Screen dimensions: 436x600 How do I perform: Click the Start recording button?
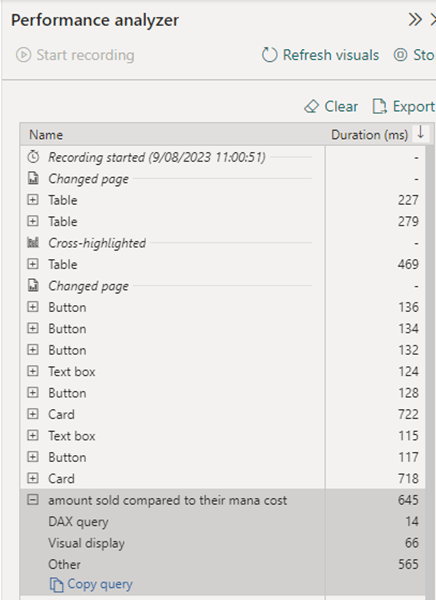tap(75, 55)
